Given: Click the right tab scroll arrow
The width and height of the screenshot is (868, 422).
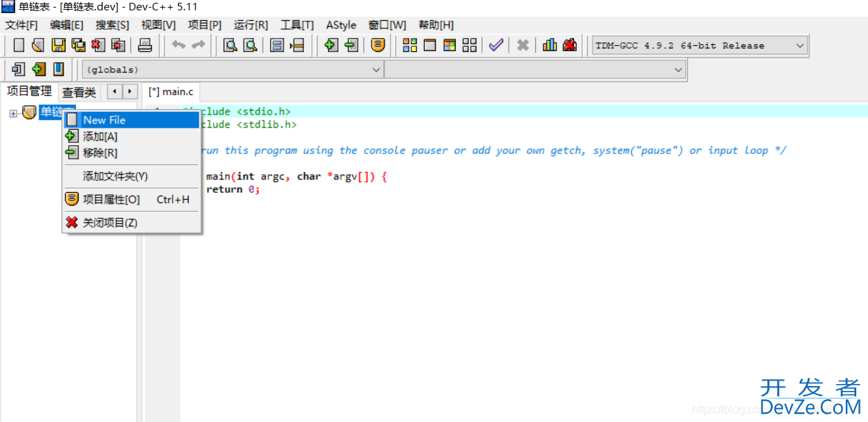Looking at the screenshot, I should click(x=129, y=91).
